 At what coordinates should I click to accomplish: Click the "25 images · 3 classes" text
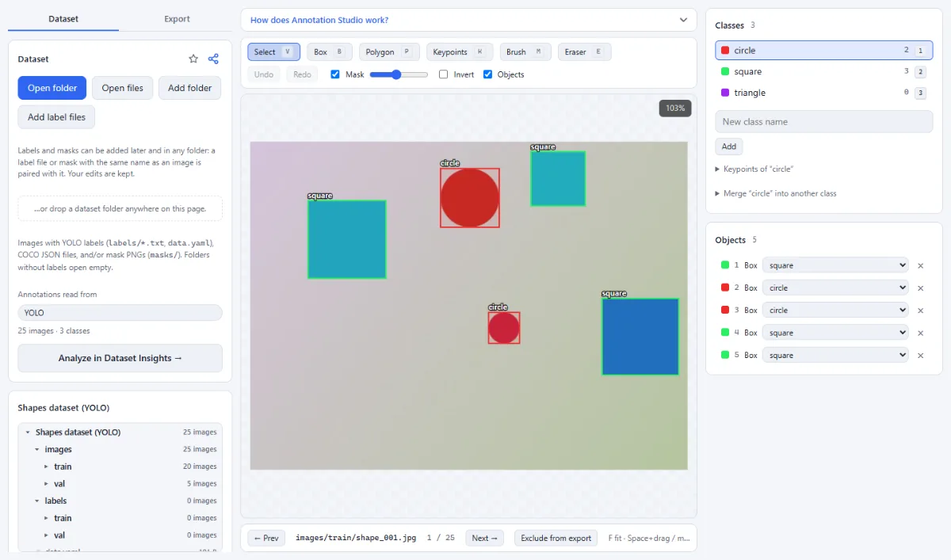54,330
